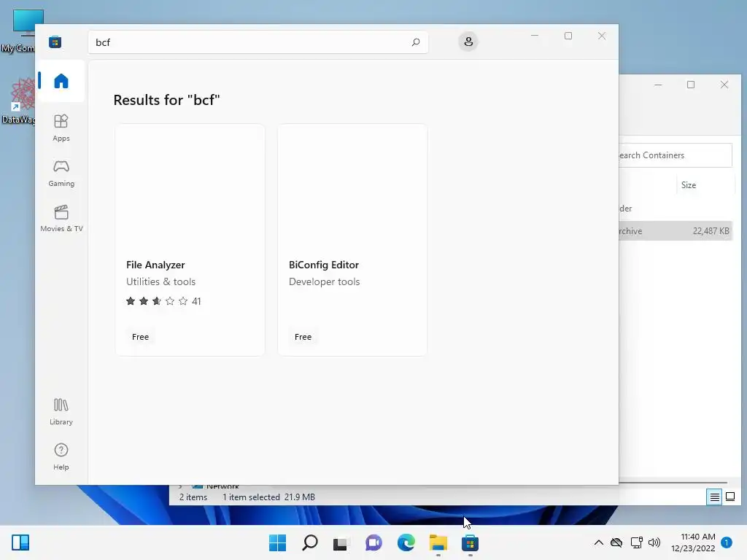
Task: Open Movies & TV section
Action: [61, 218]
